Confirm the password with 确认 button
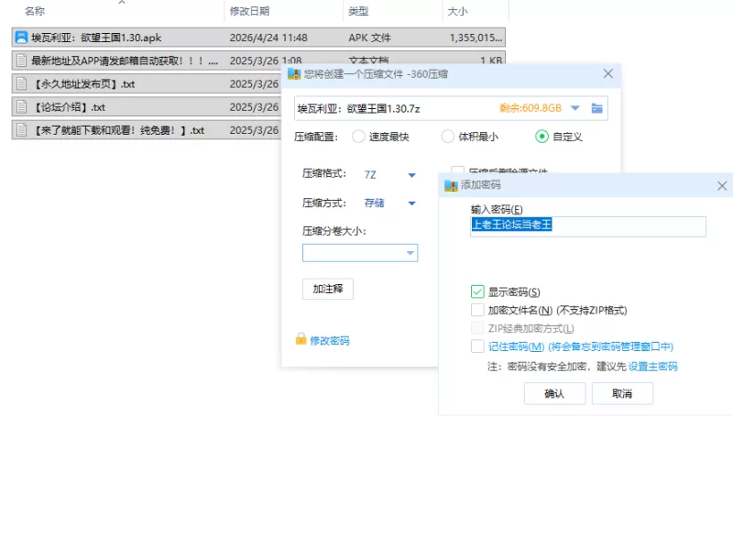 pyautogui.click(x=554, y=393)
